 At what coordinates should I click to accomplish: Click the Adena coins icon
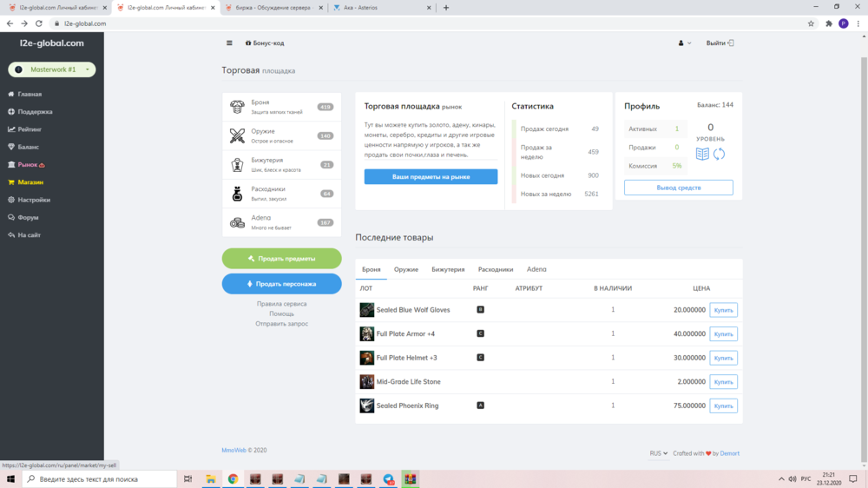coord(236,222)
